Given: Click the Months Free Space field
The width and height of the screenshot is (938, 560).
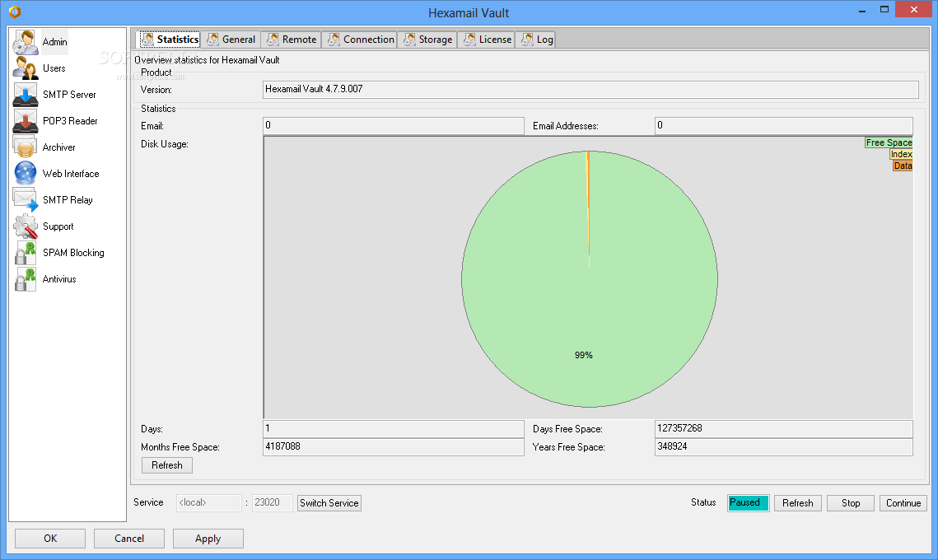Looking at the screenshot, I should point(394,447).
